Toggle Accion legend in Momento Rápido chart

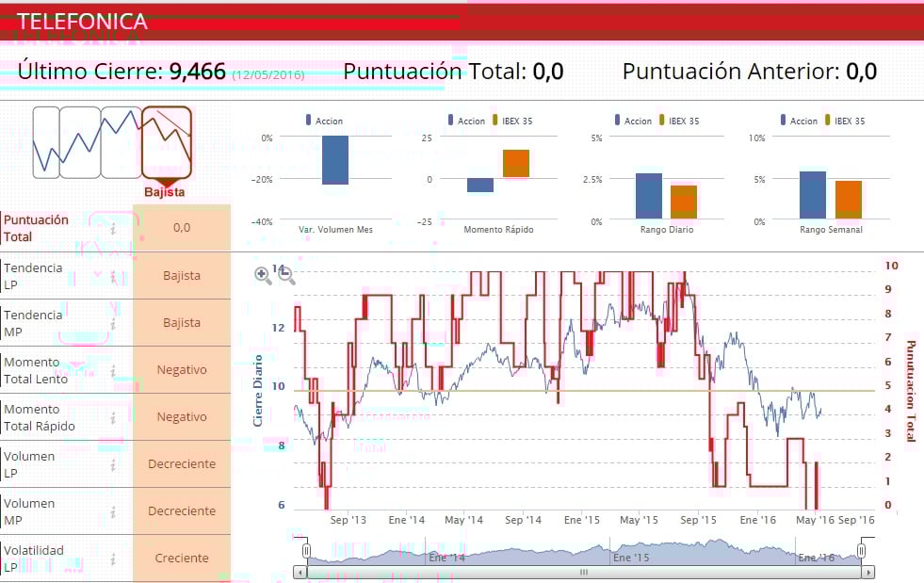(x=467, y=121)
